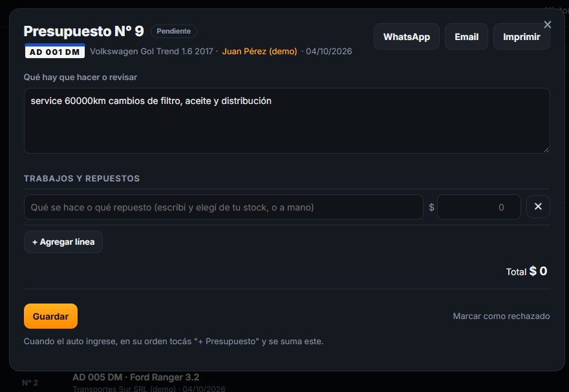Click the Presupuesto N° 9 title
Image resolution: width=569 pixels, height=392 pixels.
[x=84, y=31]
